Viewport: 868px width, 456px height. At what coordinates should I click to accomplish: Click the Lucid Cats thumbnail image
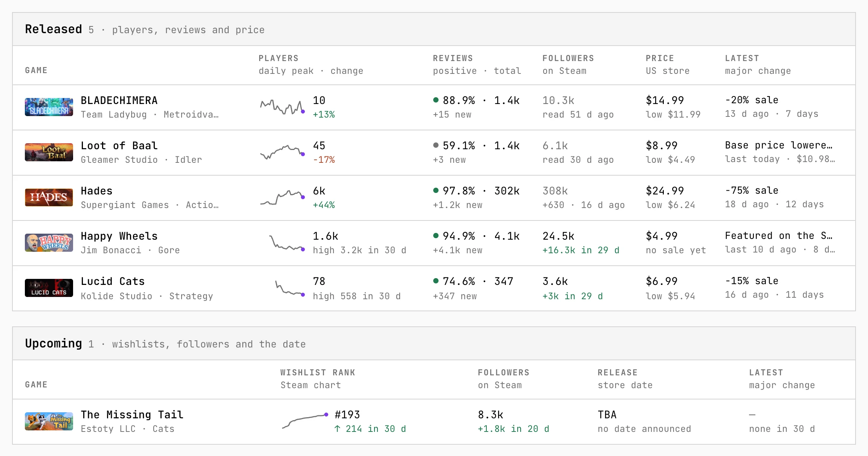coord(49,288)
